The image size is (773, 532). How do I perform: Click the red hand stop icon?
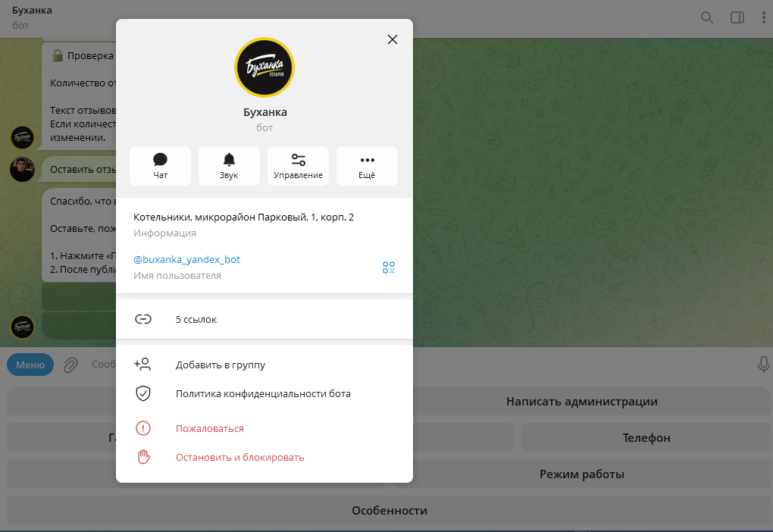pos(143,457)
